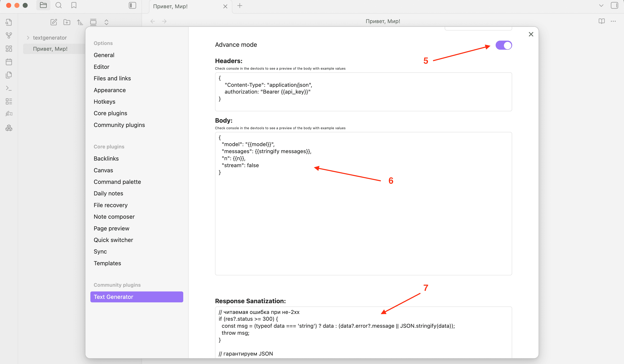Expand the textgenerator folder
Screen dimensions: 624x364
[28, 38]
